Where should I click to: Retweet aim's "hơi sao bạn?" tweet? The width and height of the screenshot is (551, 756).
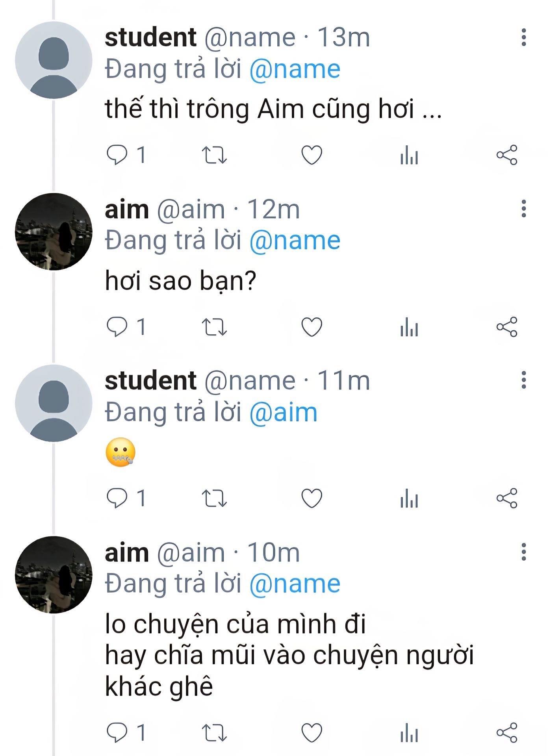pos(214,327)
